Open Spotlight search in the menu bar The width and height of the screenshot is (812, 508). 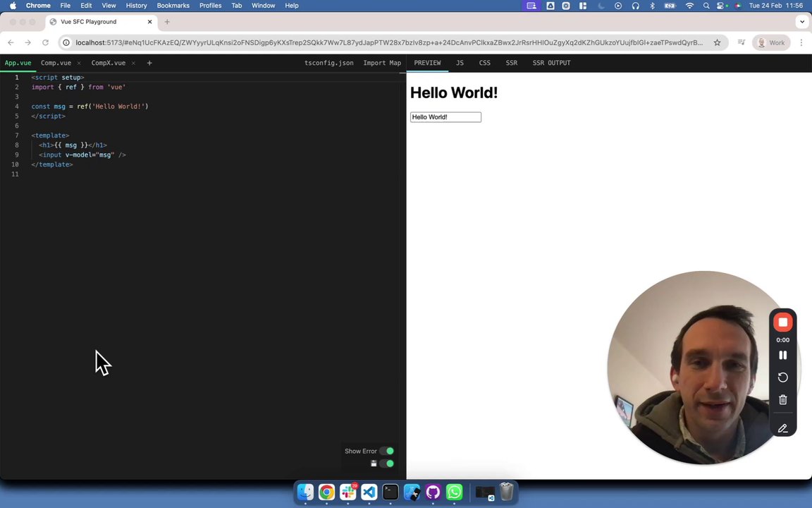point(706,6)
